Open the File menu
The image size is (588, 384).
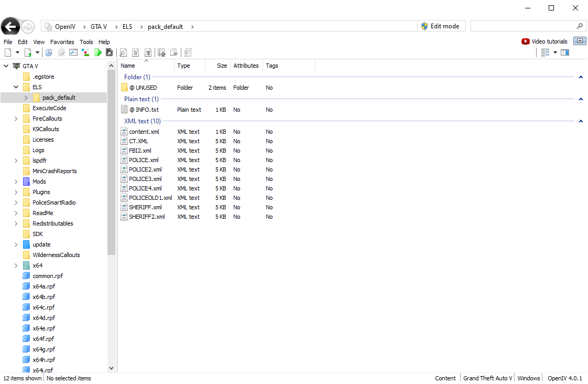coord(8,42)
